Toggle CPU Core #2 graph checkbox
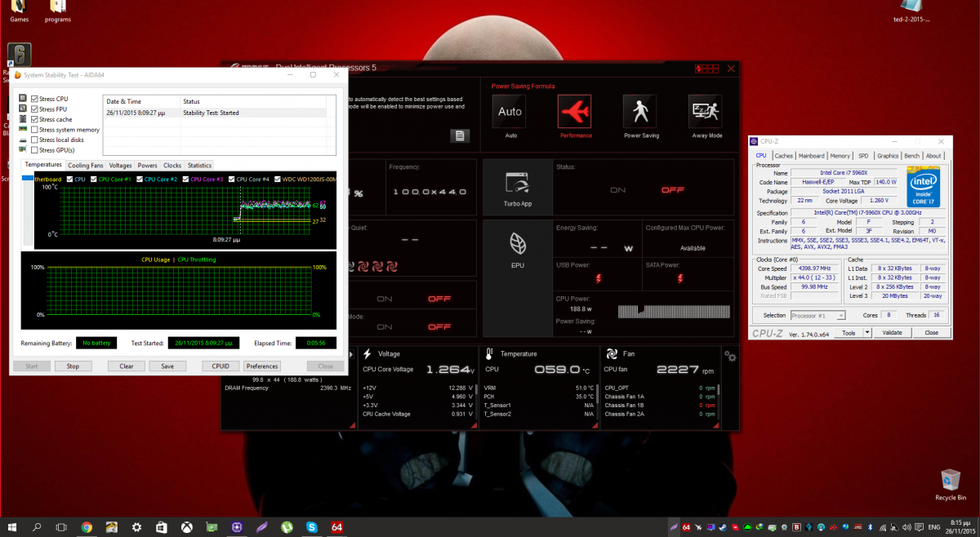This screenshot has width=980, height=537. (x=140, y=179)
